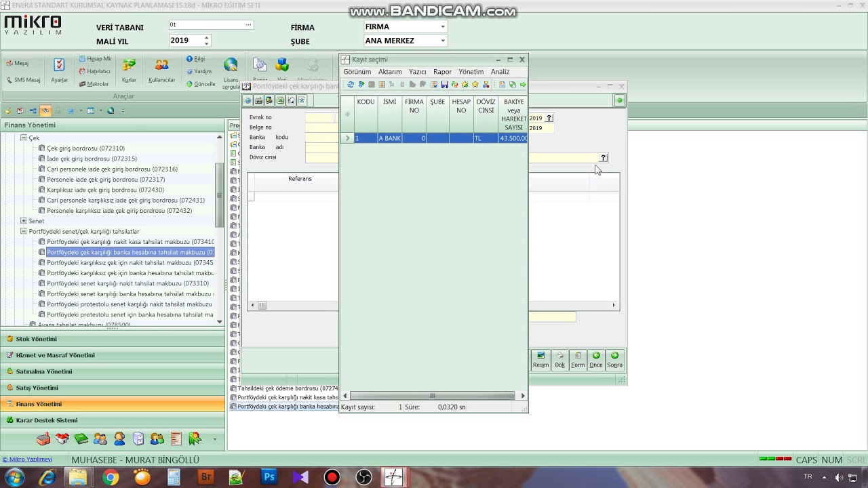Increase the Mali Yıl stepper
Viewport: 868px width, 488px height.
(206, 38)
